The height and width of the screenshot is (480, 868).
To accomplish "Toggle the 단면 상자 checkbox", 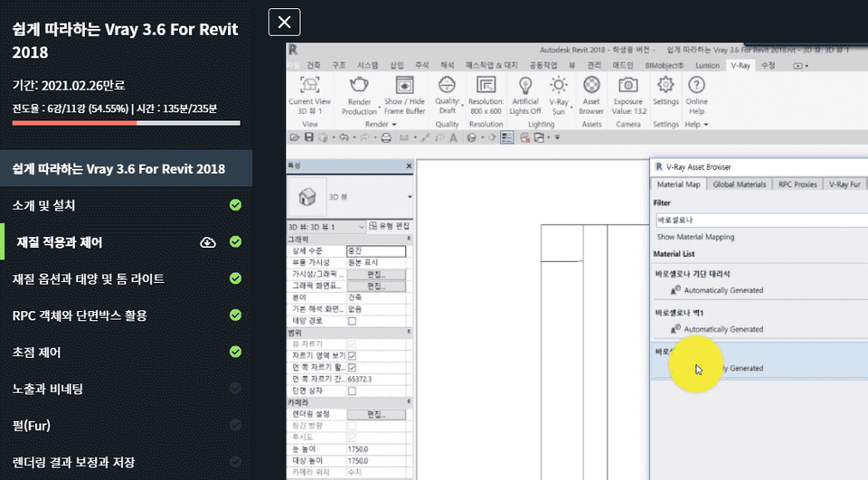I will coord(352,391).
